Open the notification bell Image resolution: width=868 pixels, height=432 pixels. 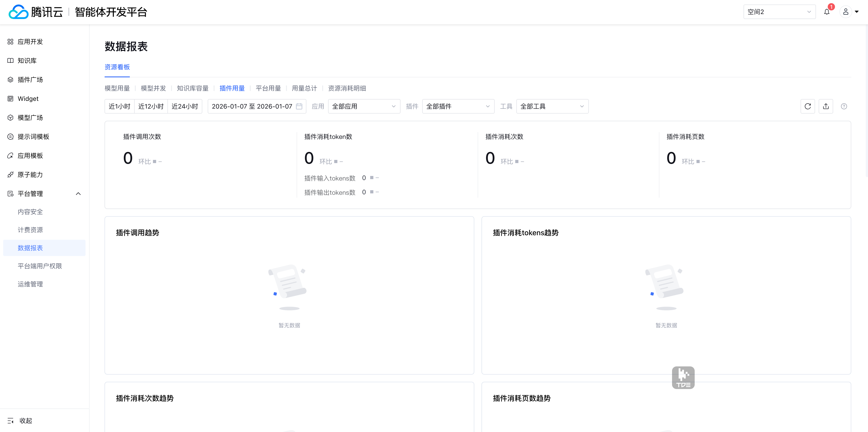(827, 12)
